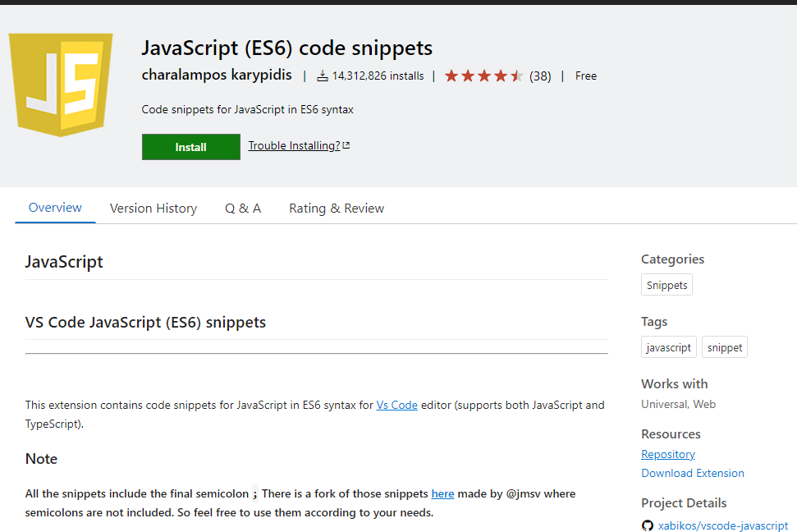Click the 'Universal, Web' text
797x532 pixels.
(679, 405)
